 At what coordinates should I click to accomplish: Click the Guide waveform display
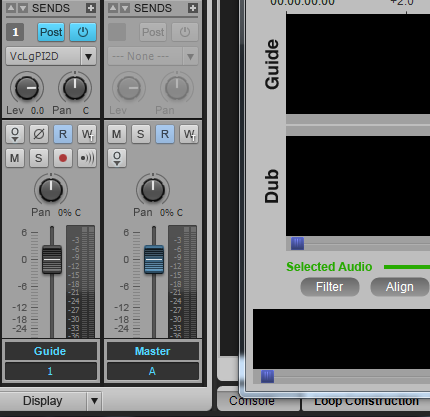click(x=358, y=64)
